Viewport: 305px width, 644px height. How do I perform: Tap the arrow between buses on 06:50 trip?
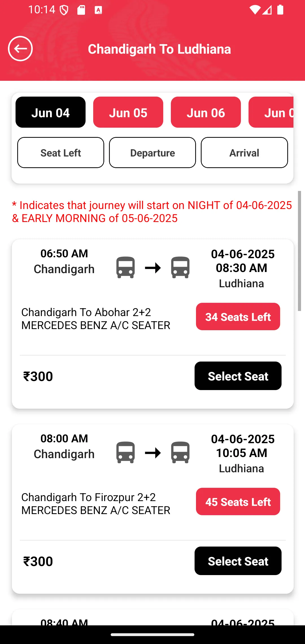tap(153, 267)
